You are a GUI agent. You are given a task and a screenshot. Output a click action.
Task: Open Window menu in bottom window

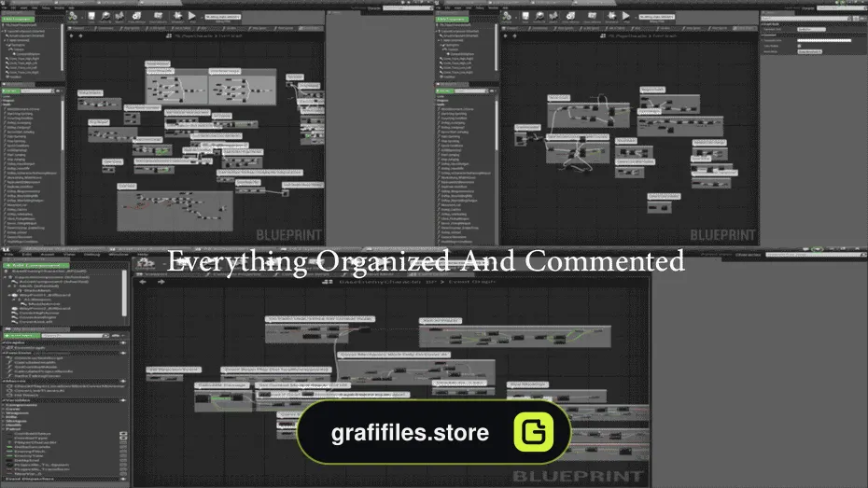pyautogui.click(x=119, y=255)
